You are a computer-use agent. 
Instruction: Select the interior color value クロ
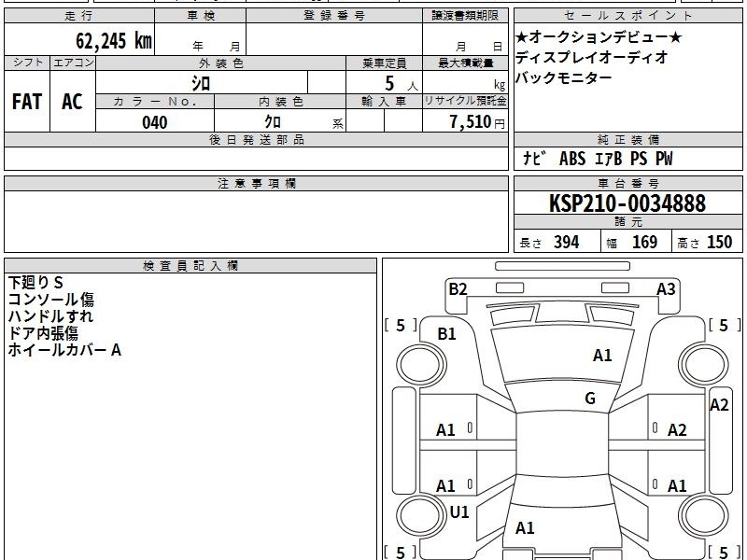click(273, 122)
